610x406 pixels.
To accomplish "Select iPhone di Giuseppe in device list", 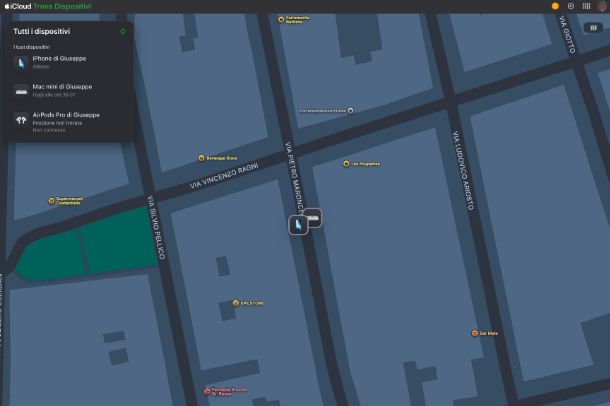I will [70, 62].
